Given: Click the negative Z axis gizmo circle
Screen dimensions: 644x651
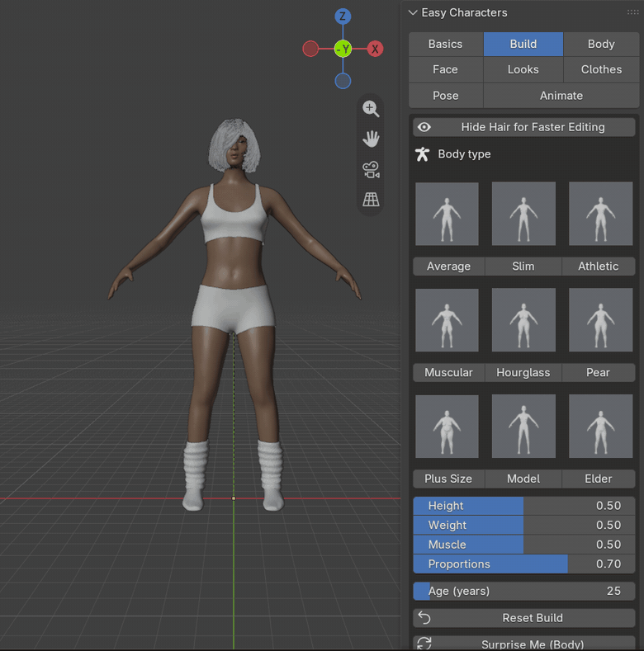Looking at the screenshot, I should [x=343, y=81].
